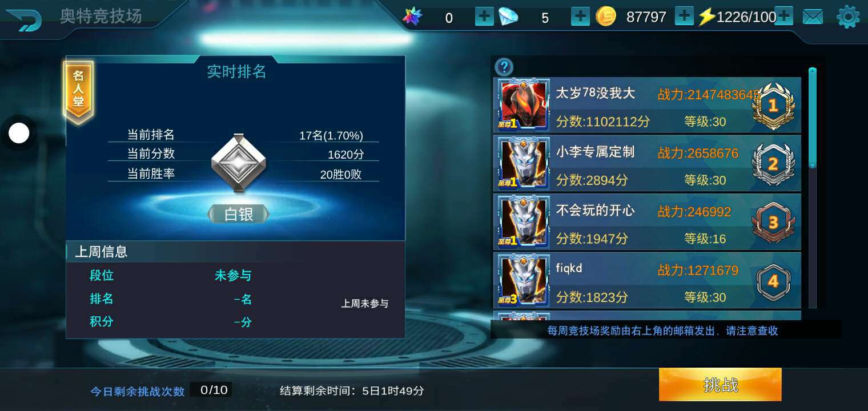Click avatar of player 不会玩的开心
The image size is (868, 411).
click(524, 221)
